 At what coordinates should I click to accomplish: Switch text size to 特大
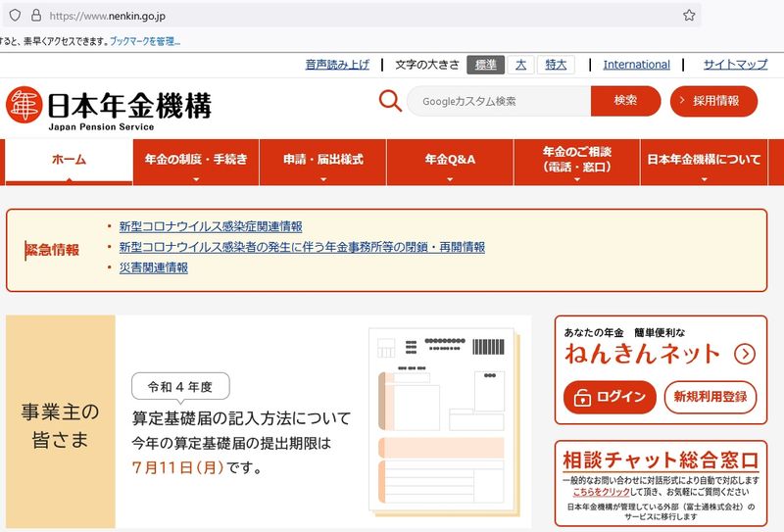(x=556, y=65)
